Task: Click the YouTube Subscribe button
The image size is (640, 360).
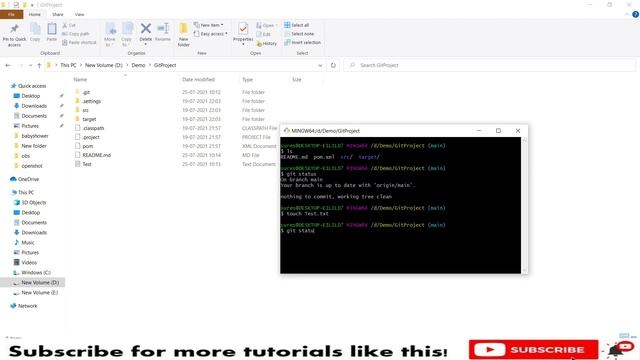Action: tap(533, 349)
